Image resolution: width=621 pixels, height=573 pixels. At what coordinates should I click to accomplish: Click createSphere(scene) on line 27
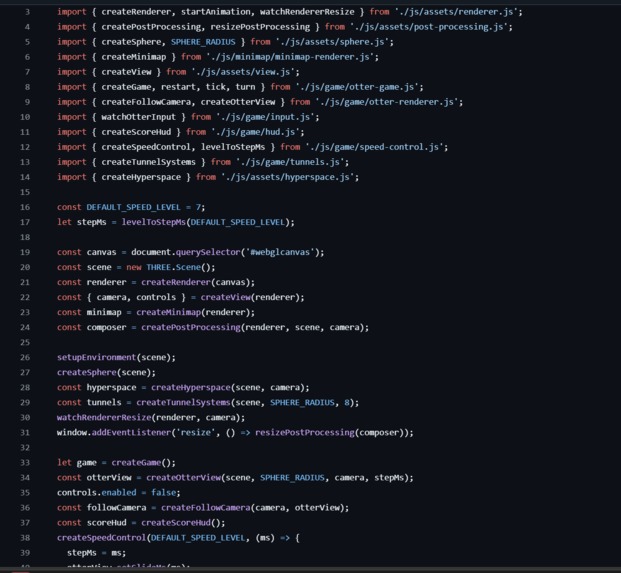pyautogui.click(x=104, y=373)
